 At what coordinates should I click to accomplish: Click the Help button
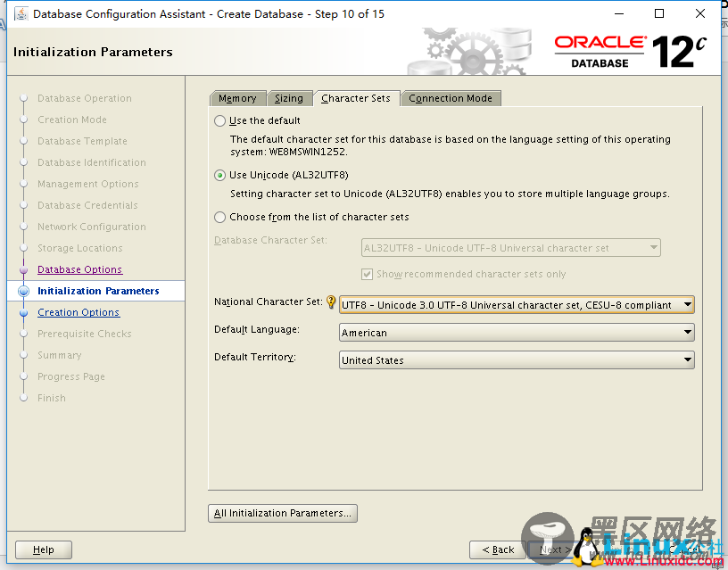click(44, 550)
